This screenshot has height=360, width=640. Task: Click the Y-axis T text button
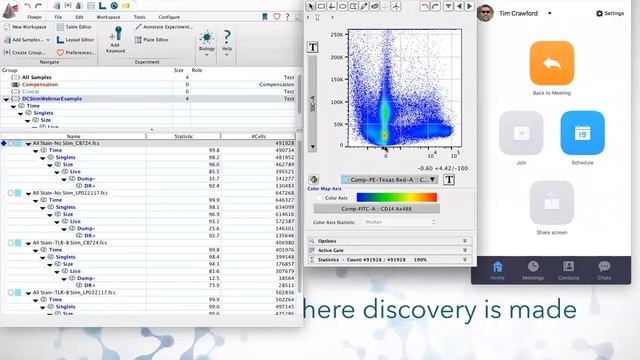(313, 47)
